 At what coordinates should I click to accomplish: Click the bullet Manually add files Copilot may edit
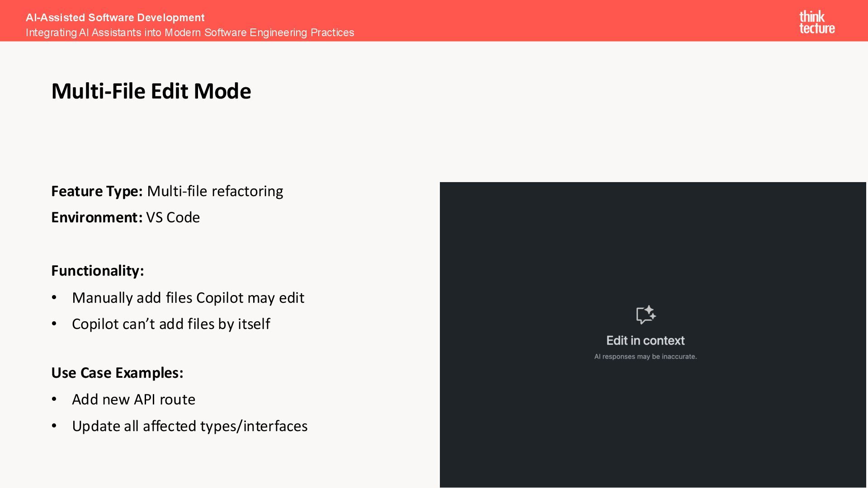click(x=188, y=298)
